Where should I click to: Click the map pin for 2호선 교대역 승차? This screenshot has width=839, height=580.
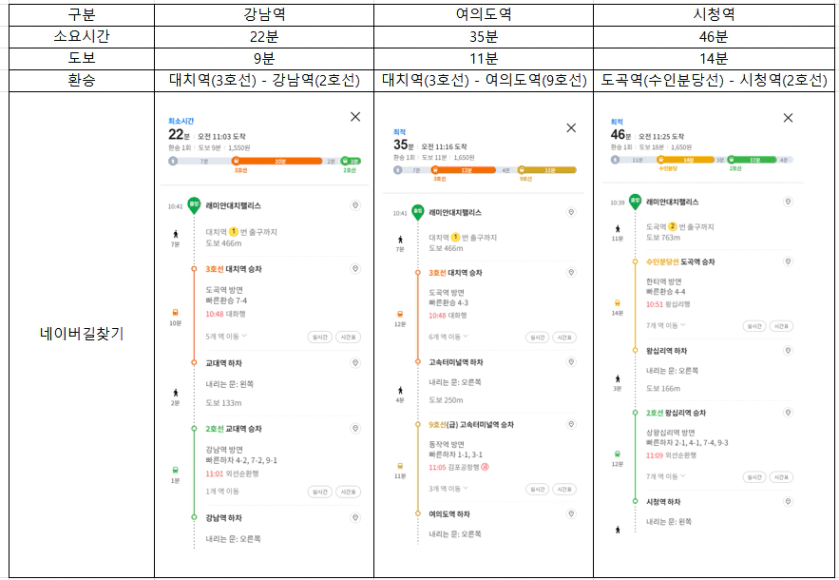tap(355, 428)
